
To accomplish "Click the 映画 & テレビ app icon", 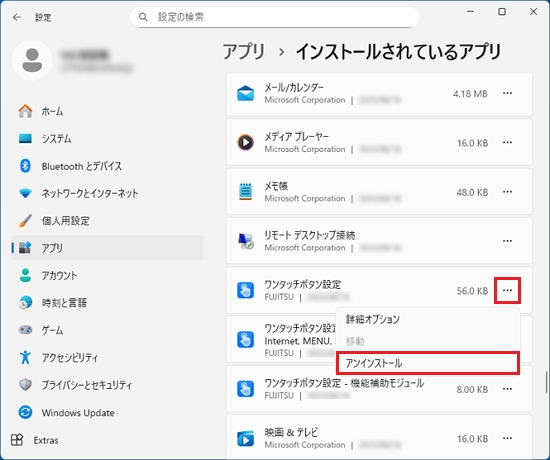I will click(246, 439).
